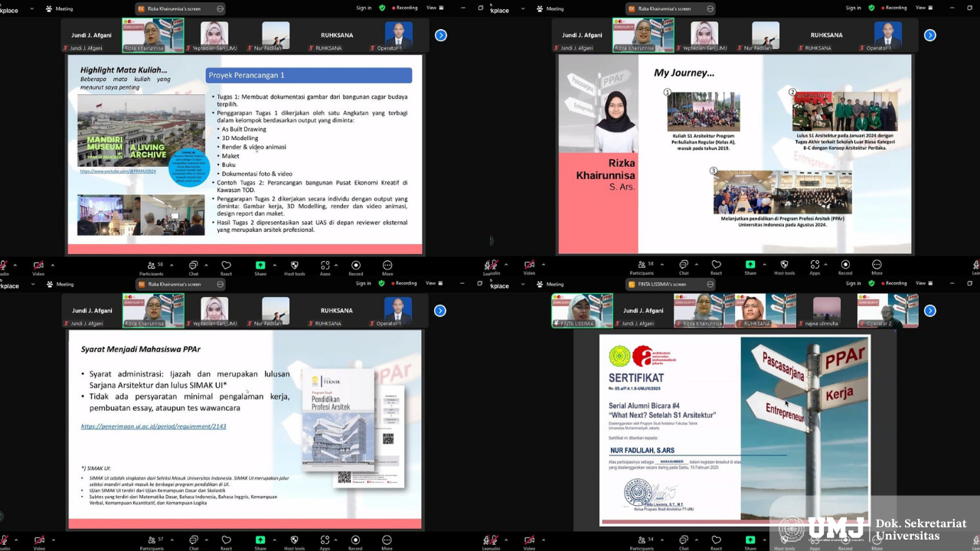Open More below the My Journey slide
The height and width of the screenshot is (551, 980).
(877, 268)
